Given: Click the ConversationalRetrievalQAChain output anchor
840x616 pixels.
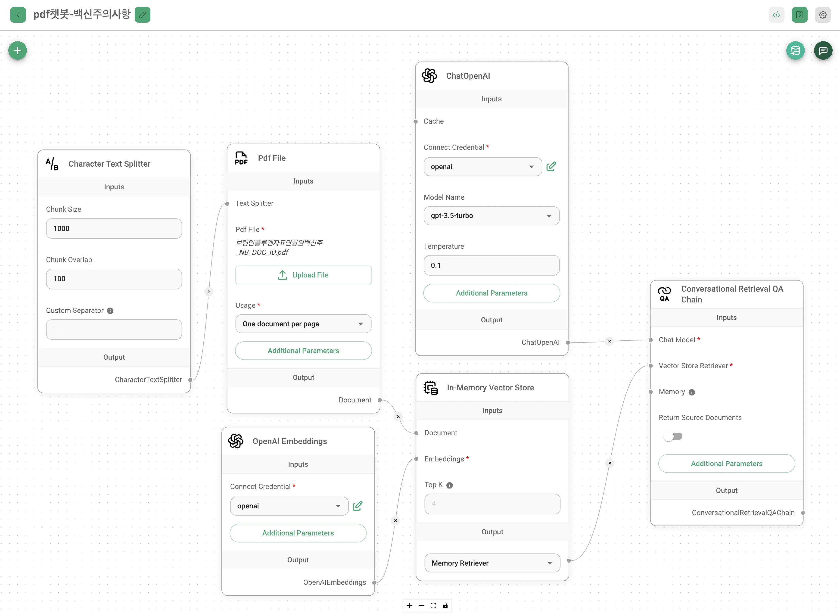Looking at the screenshot, I should [x=803, y=513].
